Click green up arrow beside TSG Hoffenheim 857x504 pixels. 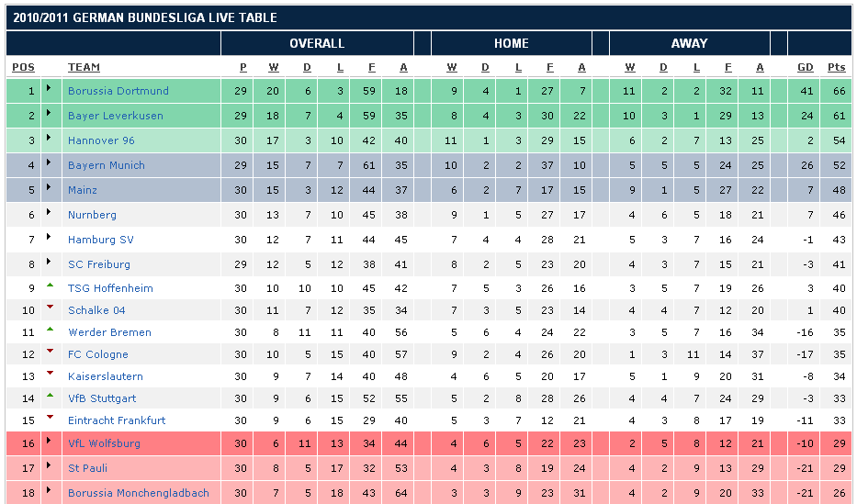click(x=50, y=286)
